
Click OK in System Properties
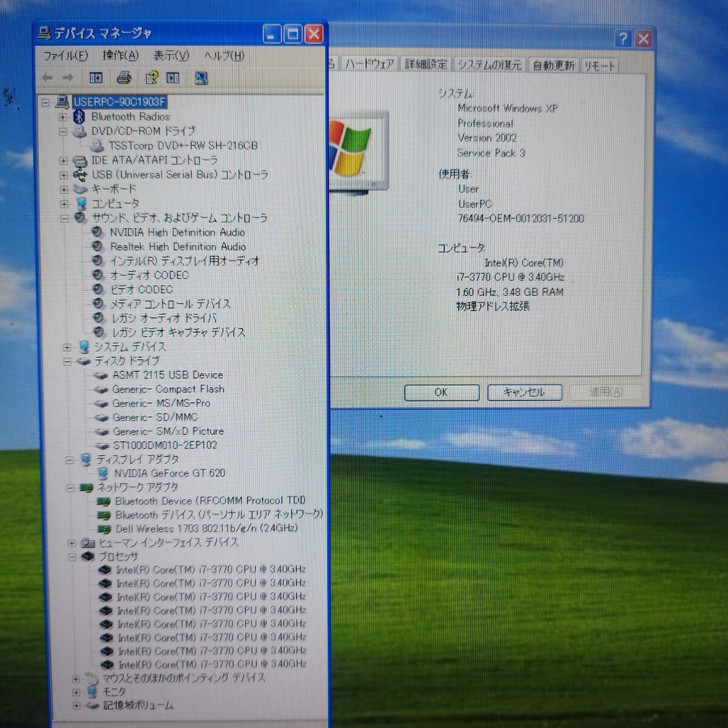click(x=441, y=393)
